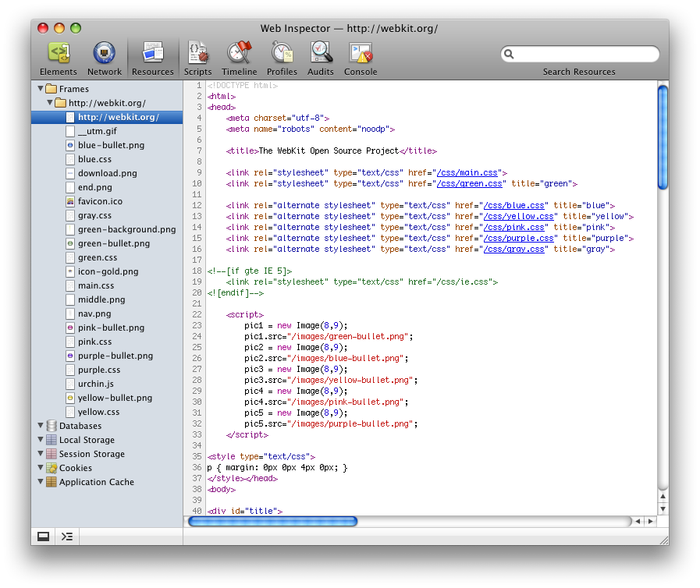Open yellow-bullet.png resource
The image size is (700, 588).
[107, 398]
